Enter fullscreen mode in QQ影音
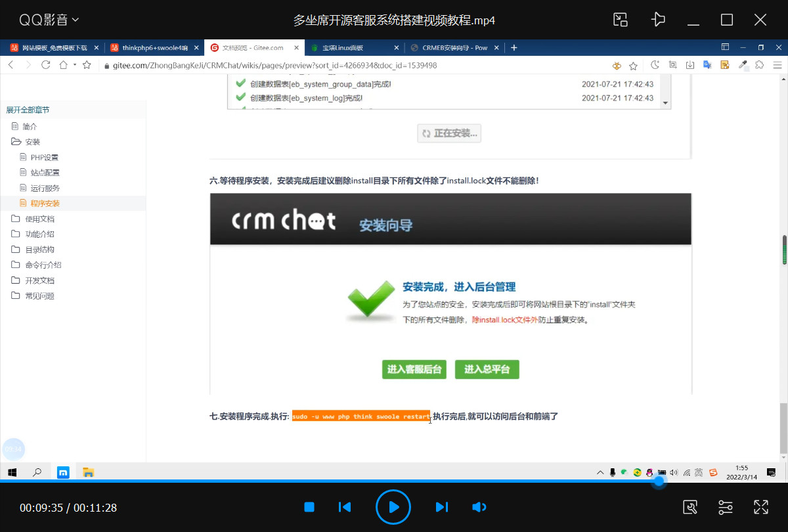788x532 pixels. (761, 507)
